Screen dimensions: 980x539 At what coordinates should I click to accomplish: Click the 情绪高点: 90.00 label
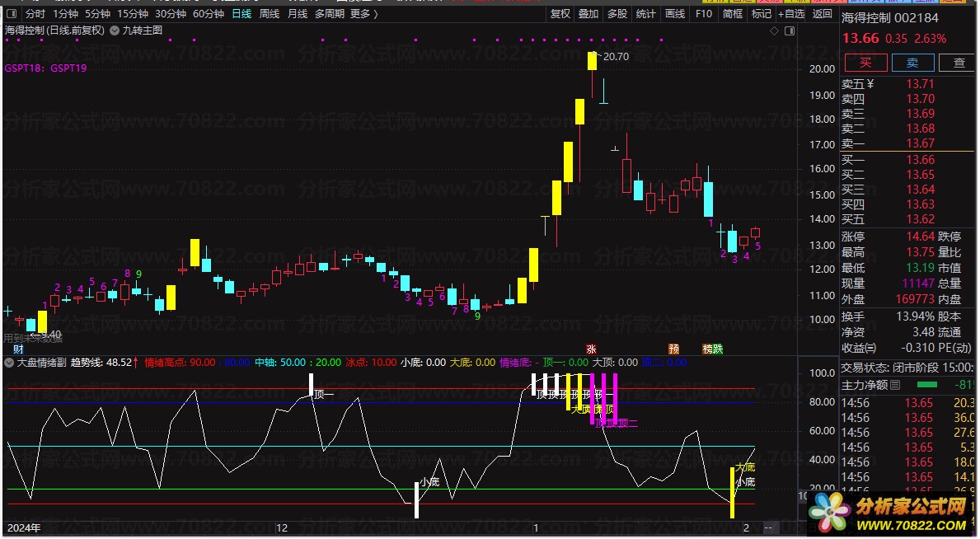point(180,363)
